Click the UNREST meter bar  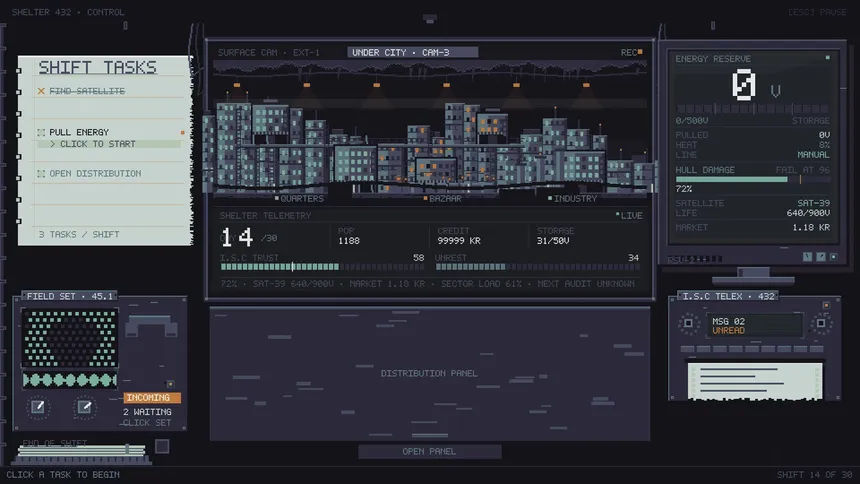538,267
